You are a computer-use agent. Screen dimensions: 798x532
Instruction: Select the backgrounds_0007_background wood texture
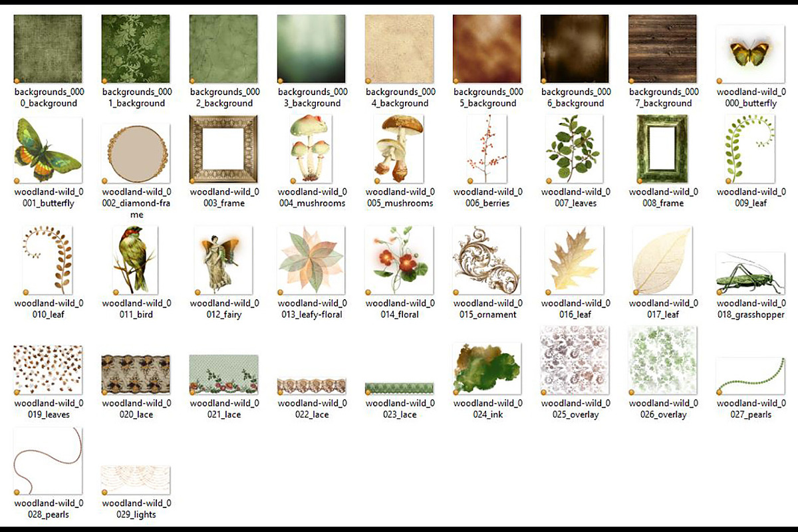(662, 48)
